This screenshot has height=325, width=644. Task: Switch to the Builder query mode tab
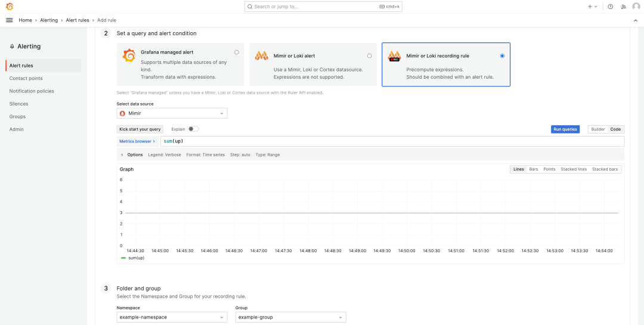click(597, 129)
